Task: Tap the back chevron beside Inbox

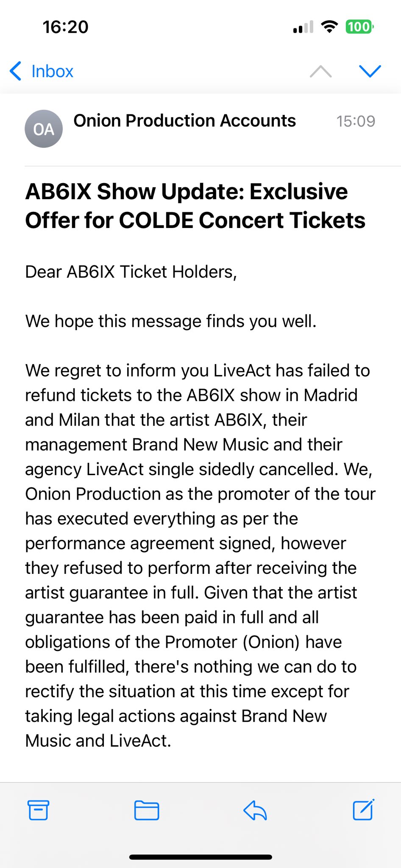Action: pyautogui.click(x=16, y=71)
